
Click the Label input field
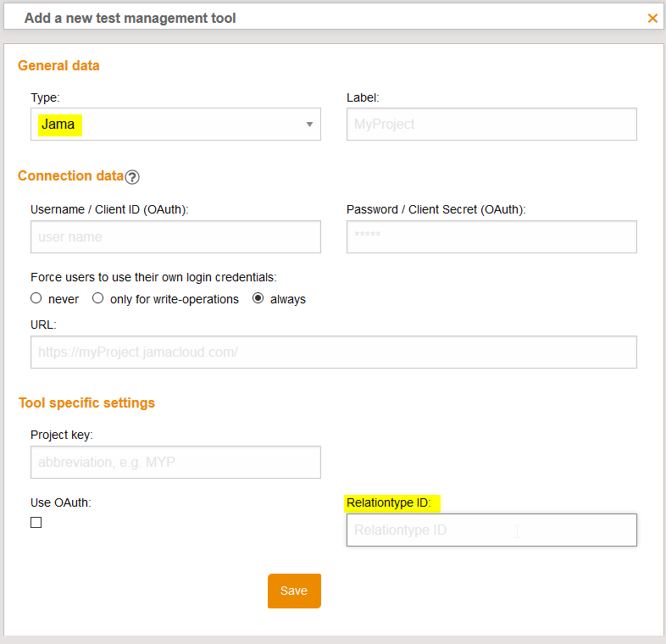(x=491, y=125)
